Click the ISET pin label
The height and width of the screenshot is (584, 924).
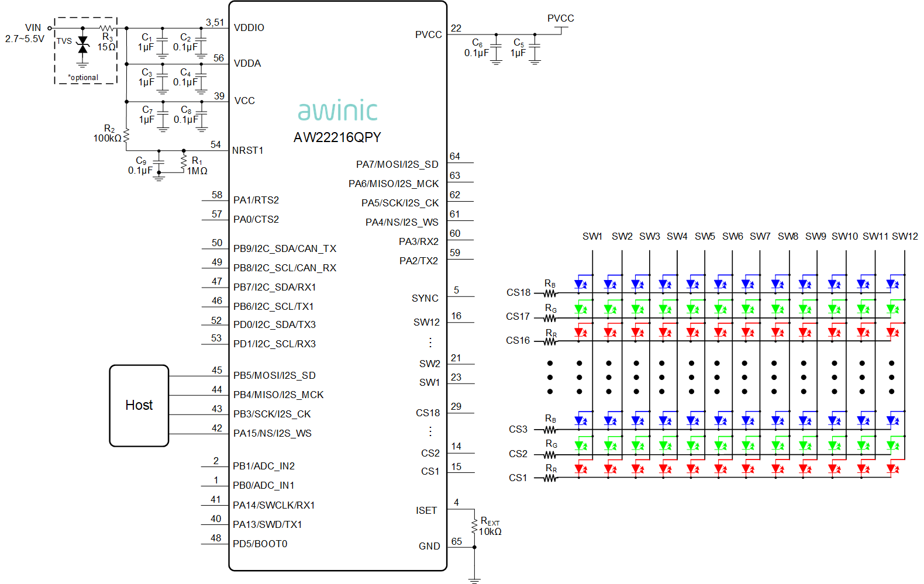[426, 510]
